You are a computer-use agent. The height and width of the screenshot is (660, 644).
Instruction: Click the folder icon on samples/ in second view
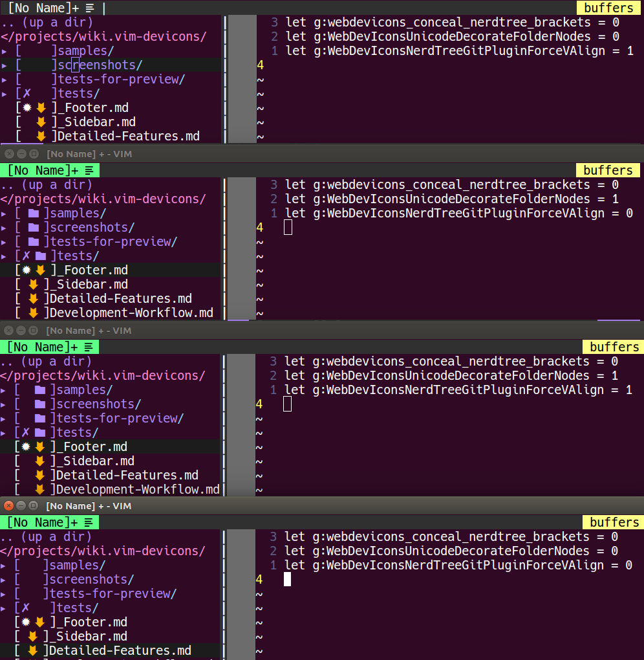point(34,214)
